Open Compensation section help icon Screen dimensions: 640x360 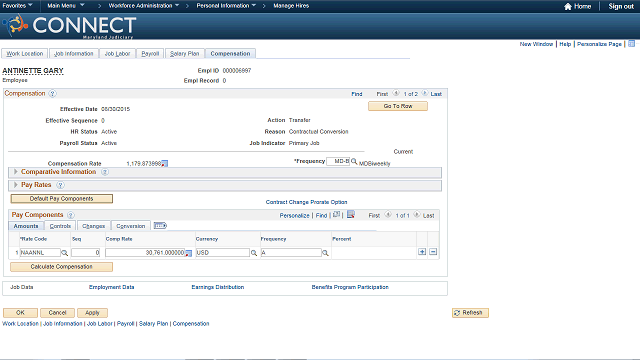click(x=52, y=93)
